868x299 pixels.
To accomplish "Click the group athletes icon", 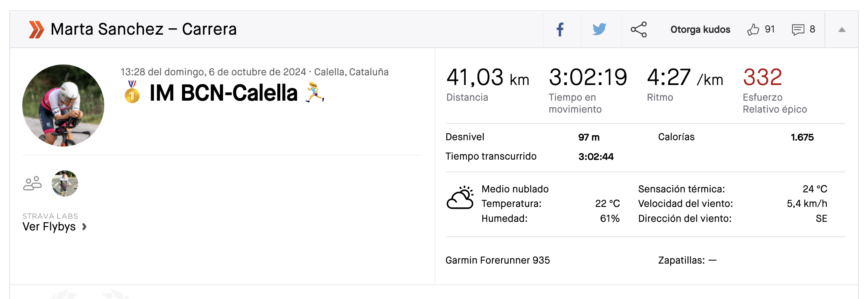I will click(x=32, y=183).
